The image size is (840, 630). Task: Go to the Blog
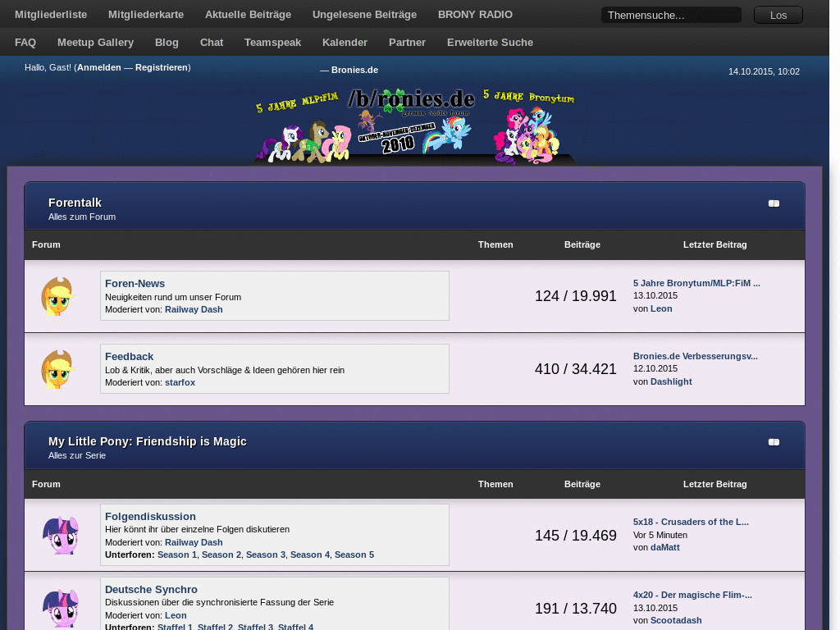click(x=167, y=43)
